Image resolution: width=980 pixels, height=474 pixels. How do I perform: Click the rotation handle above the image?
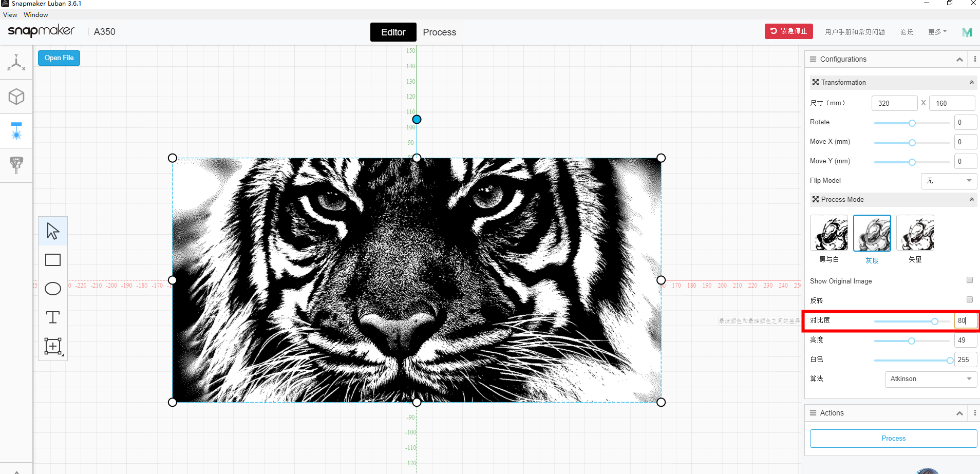pyautogui.click(x=417, y=119)
